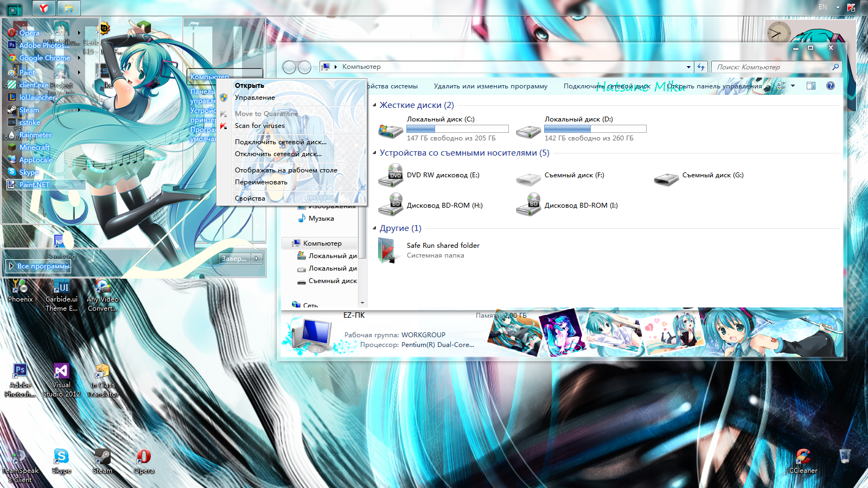
Task: Open Explorer help question mark icon
Action: click(x=831, y=86)
